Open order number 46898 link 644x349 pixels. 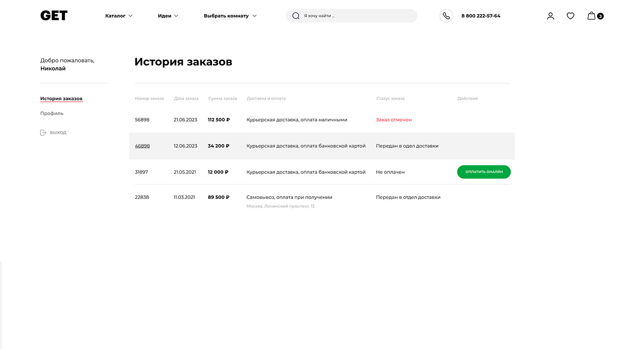(x=142, y=146)
